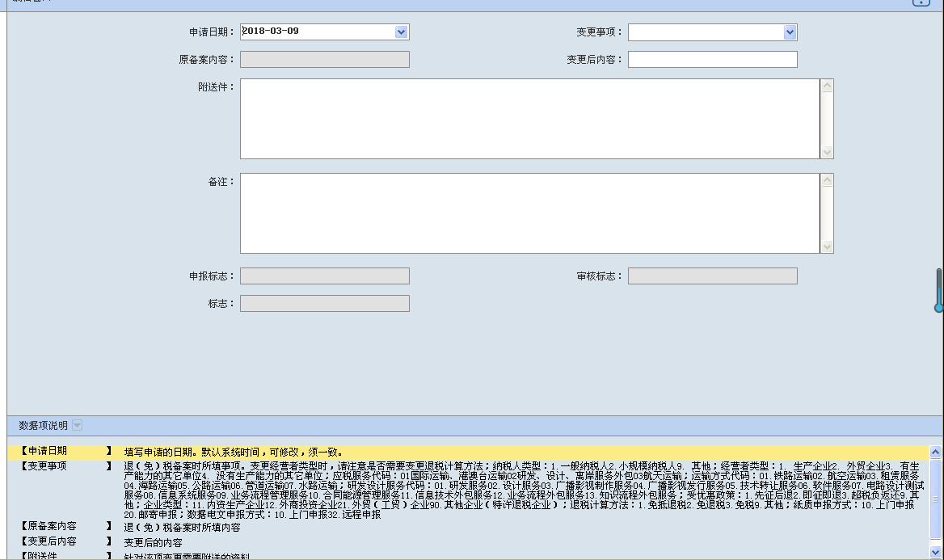Click the 附送件 scrollbar up arrow
Image resolution: width=944 pixels, height=560 pixels.
(x=827, y=86)
